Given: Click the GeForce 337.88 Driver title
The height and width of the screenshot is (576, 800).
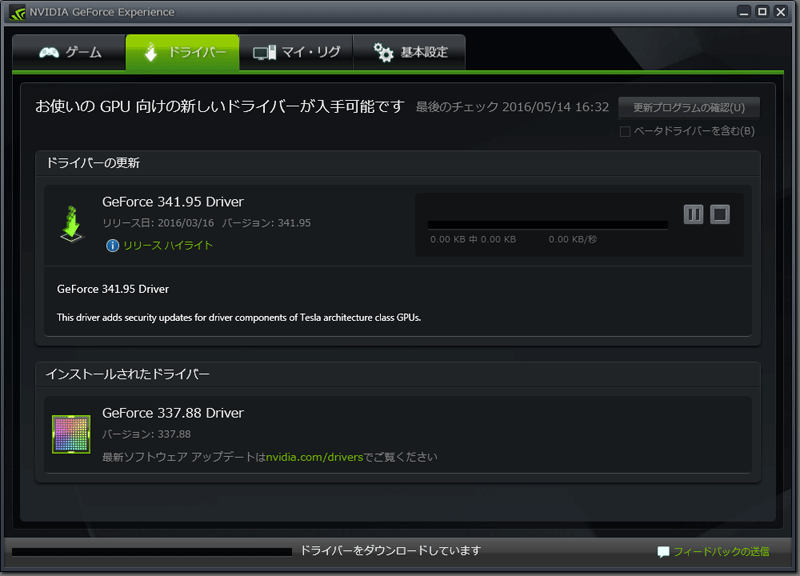Looking at the screenshot, I should pyautogui.click(x=173, y=413).
